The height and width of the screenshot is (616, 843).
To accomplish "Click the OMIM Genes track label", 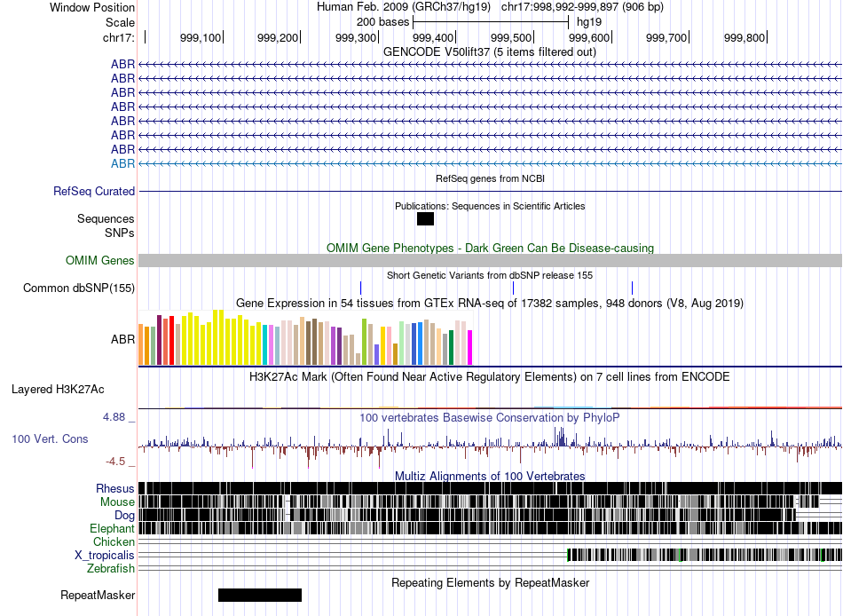I will click(x=100, y=260).
